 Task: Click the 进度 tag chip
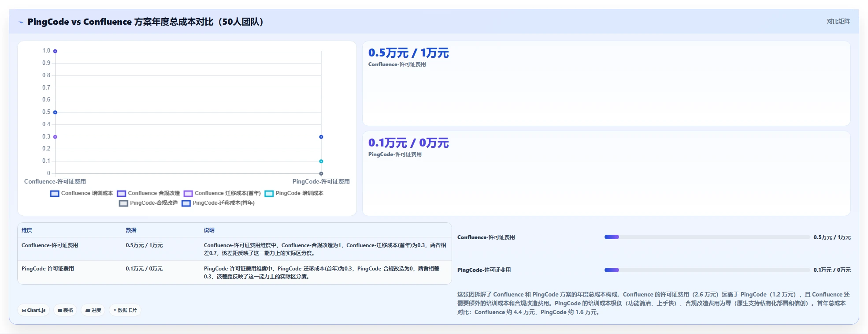[93, 310]
